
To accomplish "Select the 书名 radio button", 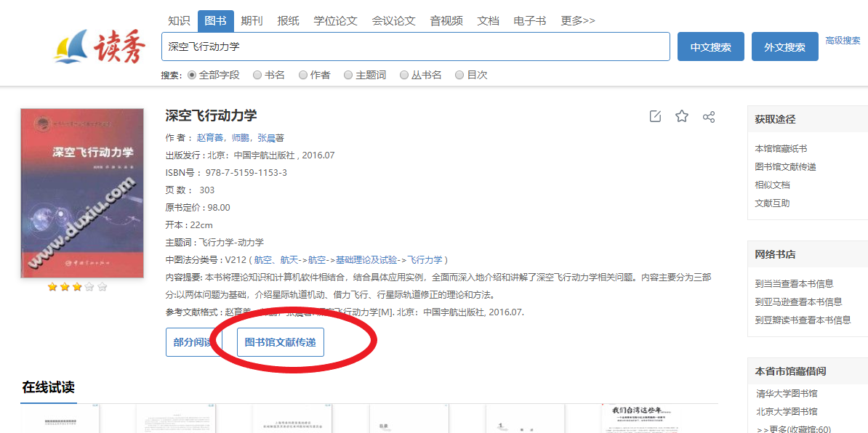I will point(257,75).
